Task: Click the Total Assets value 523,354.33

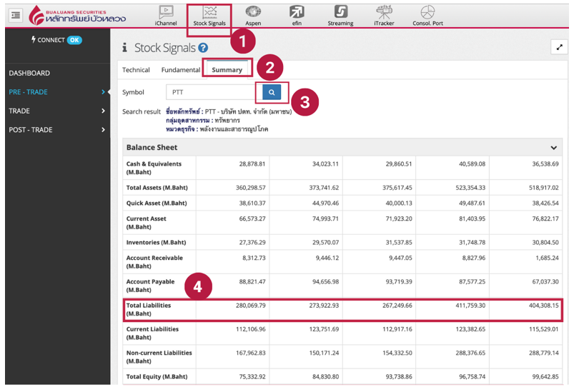Action: point(470,188)
